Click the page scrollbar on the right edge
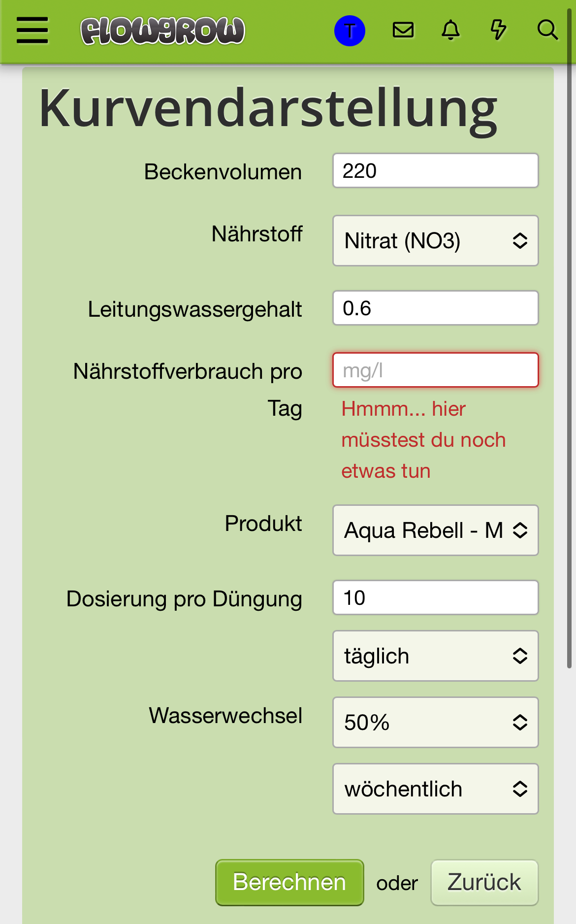The width and height of the screenshot is (576, 924). point(570,340)
